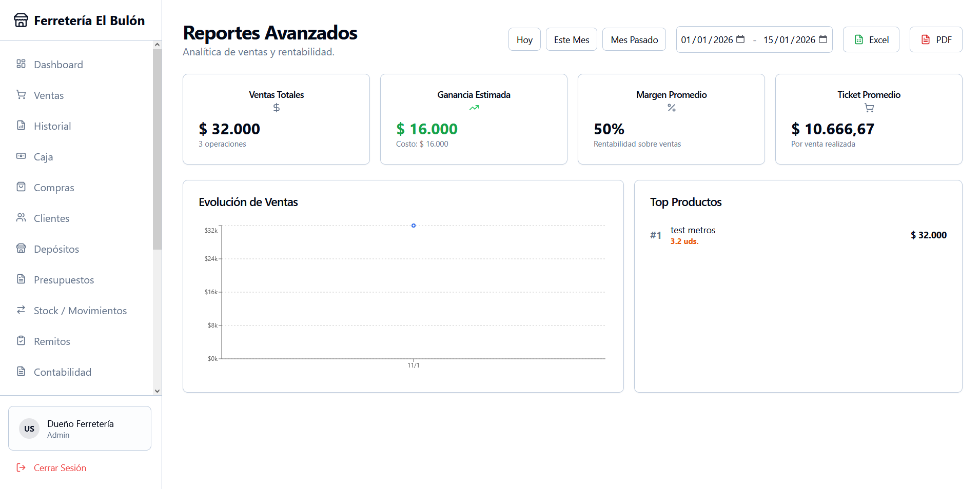The height and width of the screenshot is (489, 980).
Task: Click the PDF export icon
Action: click(925, 39)
